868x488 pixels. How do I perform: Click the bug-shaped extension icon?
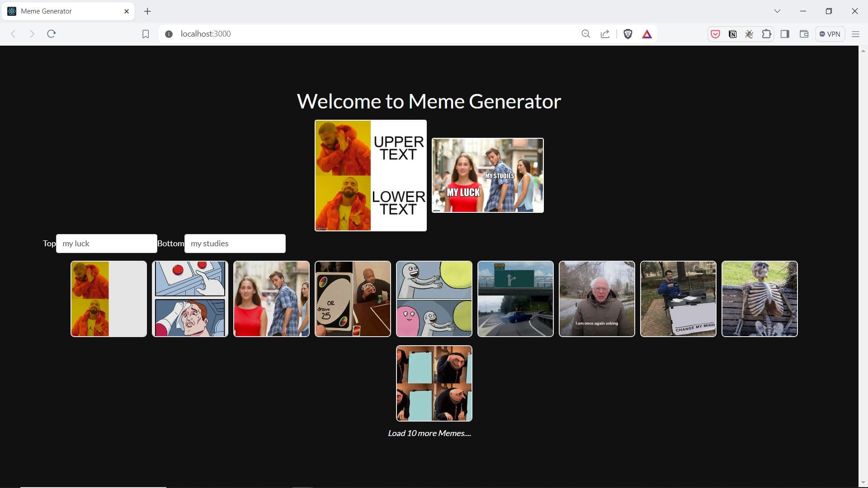tap(749, 34)
